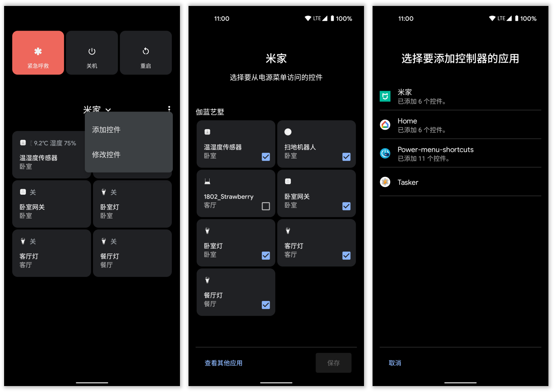The image size is (554, 392).
Task: Choose Home app with 6 controls added
Action: (460, 125)
